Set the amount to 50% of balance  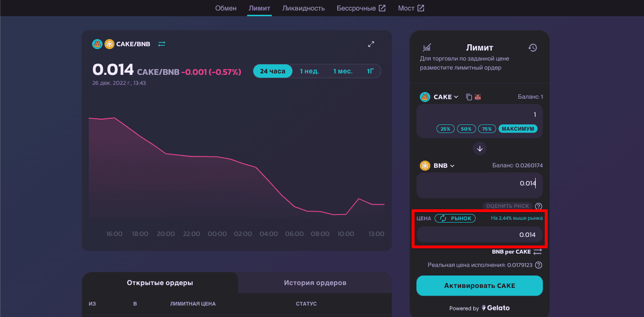click(x=466, y=129)
